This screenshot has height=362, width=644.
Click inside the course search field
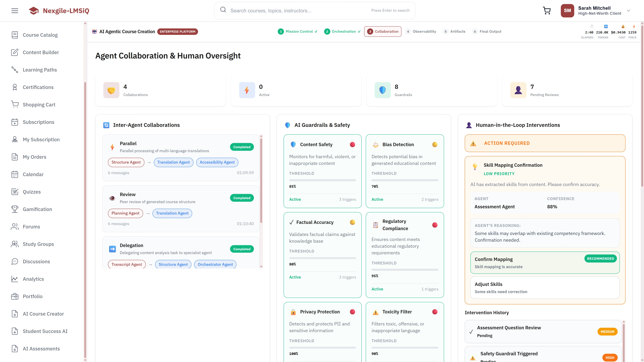287,11
